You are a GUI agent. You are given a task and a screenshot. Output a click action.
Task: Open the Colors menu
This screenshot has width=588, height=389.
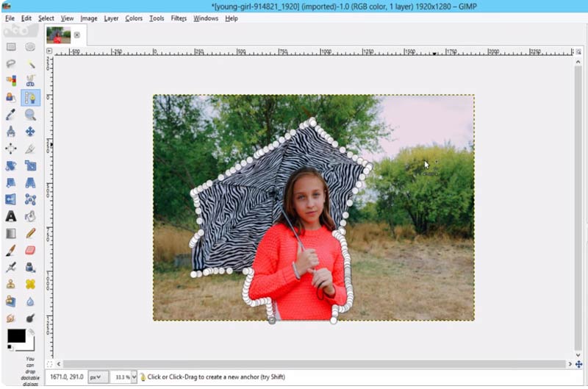(x=134, y=18)
